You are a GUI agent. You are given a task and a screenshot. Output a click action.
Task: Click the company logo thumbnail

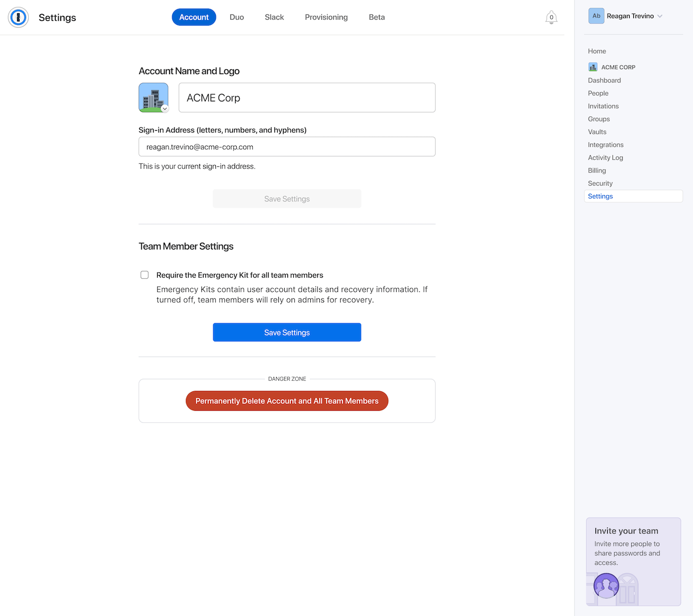(x=153, y=97)
